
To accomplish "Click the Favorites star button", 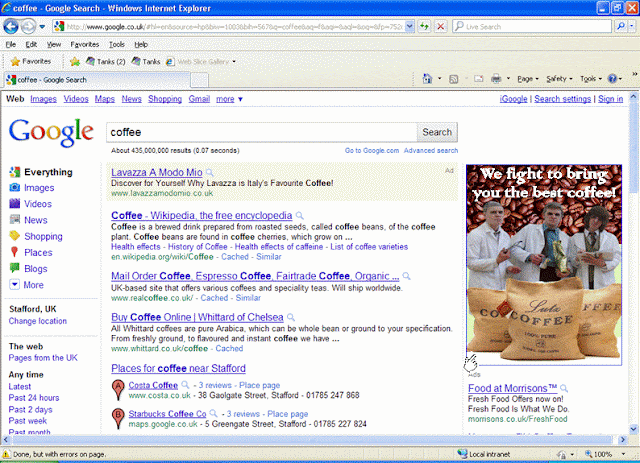I will point(31,61).
